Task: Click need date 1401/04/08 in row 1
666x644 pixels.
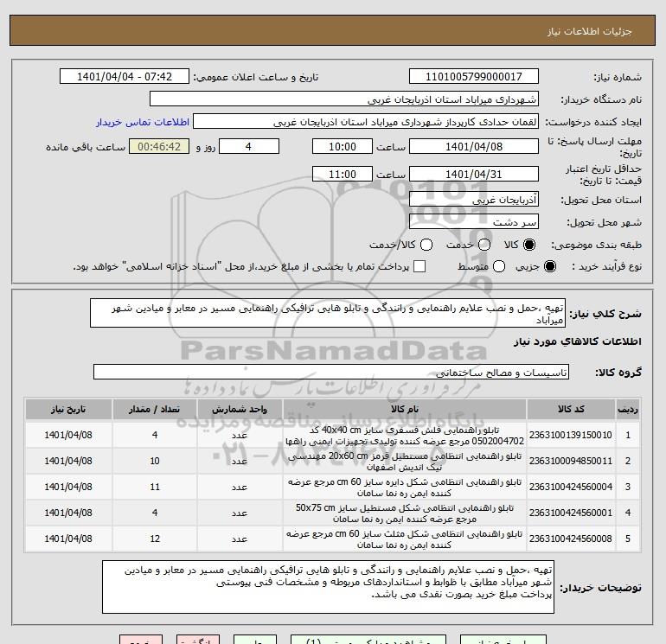Action: [68, 436]
